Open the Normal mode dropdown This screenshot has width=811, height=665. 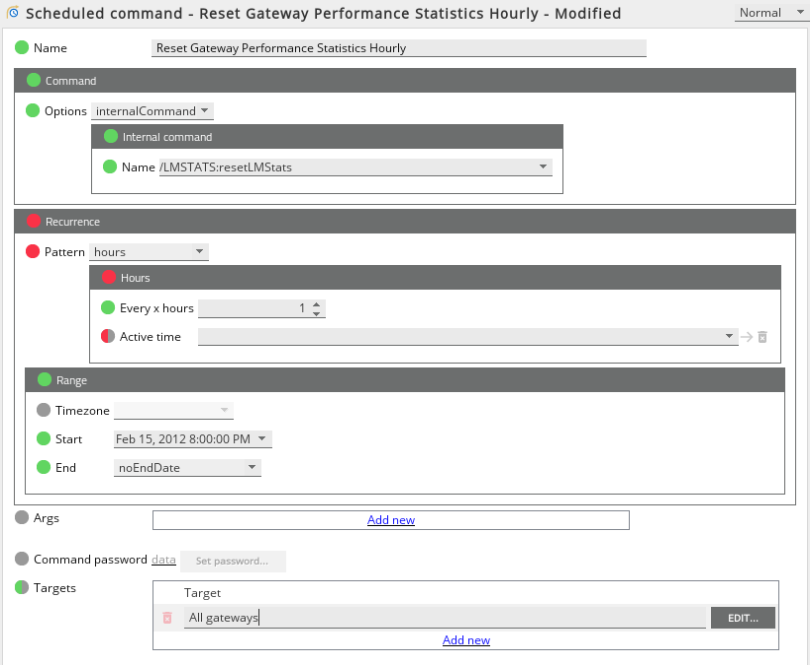(771, 12)
